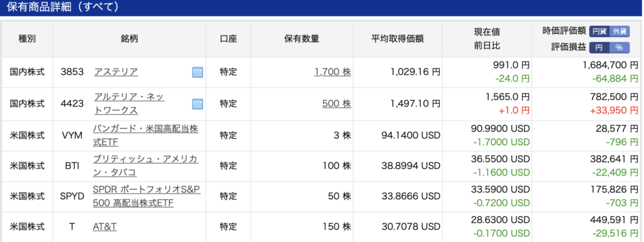The height and width of the screenshot is (242, 644).
Task: Switch valuation to 外貨
Action: coord(619,31)
